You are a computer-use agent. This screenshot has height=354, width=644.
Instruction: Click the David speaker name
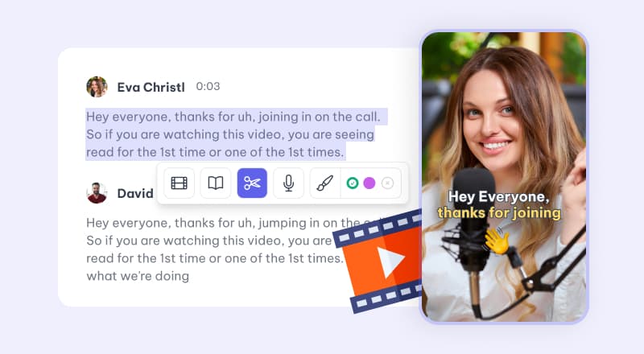coord(134,194)
